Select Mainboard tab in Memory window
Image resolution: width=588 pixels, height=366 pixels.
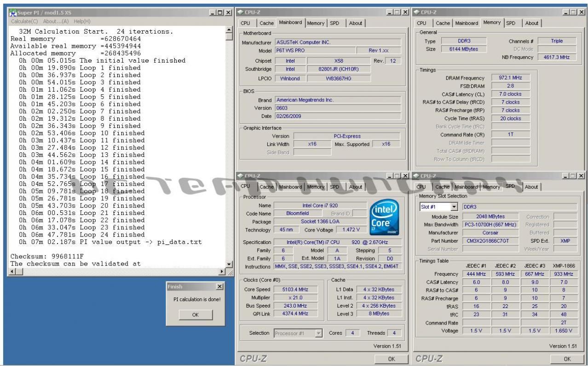coord(467,23)
